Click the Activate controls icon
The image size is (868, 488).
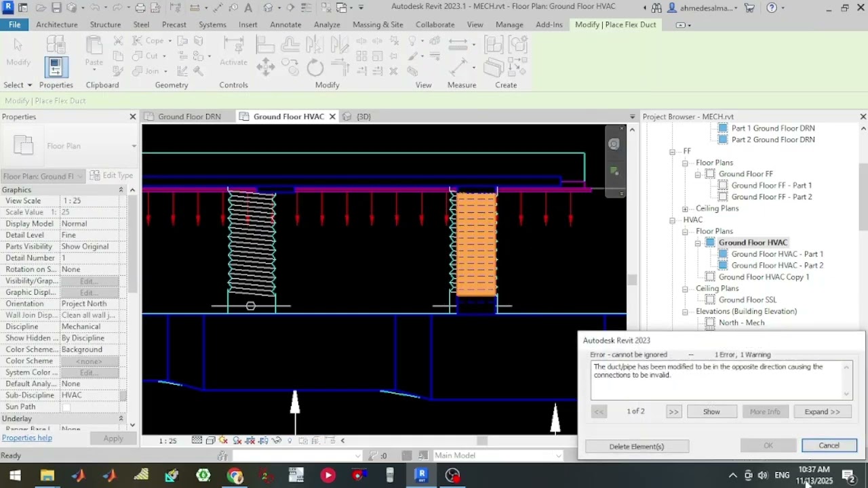(x=233, y=46)
